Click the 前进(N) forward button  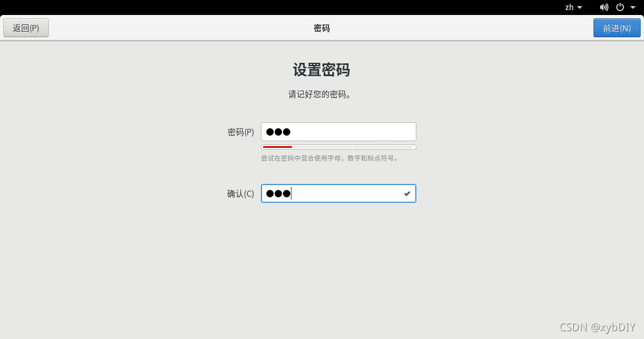617,27
